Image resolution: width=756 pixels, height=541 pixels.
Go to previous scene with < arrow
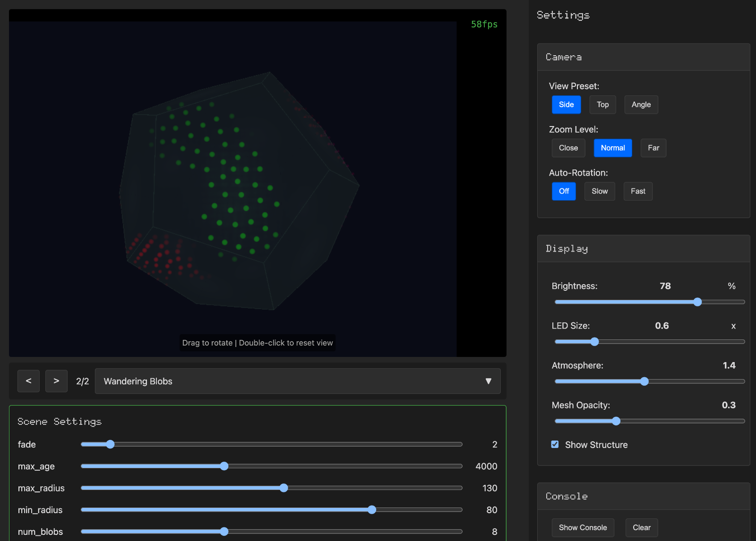coord(28,381)
